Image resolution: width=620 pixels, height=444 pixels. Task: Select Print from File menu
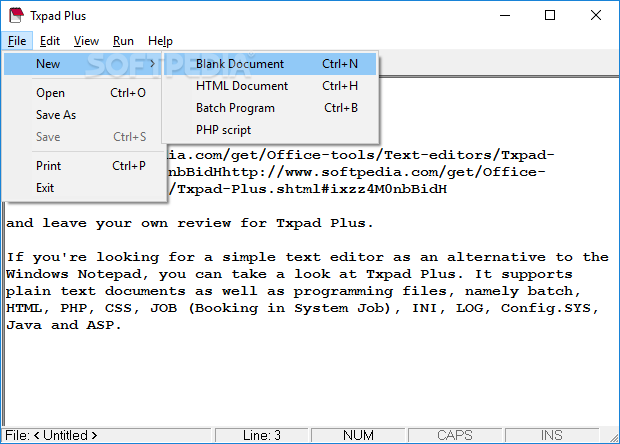pyautogui.click(x=84, y=166)
